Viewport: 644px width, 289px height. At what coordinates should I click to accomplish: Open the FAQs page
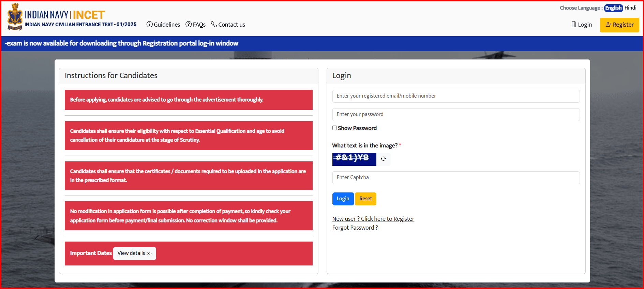199,25
